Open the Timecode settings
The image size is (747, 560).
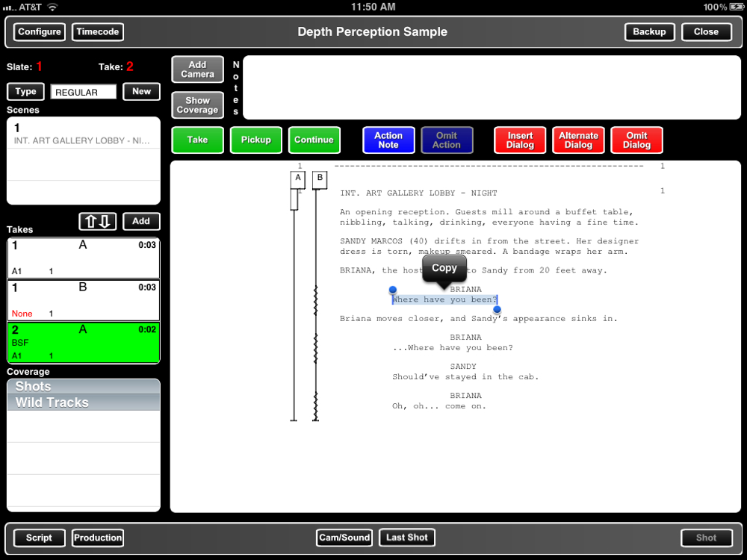[x=98, y=32]
